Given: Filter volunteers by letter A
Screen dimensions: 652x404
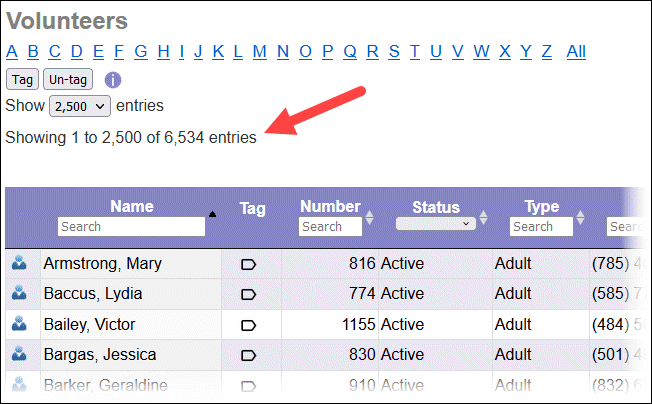Looking at the screenshot, I should 12,52.
